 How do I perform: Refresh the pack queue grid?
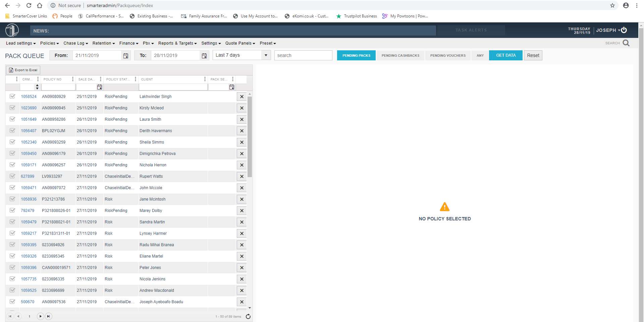248,316
